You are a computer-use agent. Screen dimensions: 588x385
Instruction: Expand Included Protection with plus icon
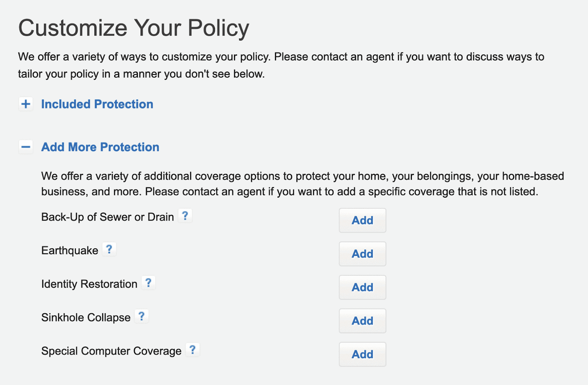point(26,104)
